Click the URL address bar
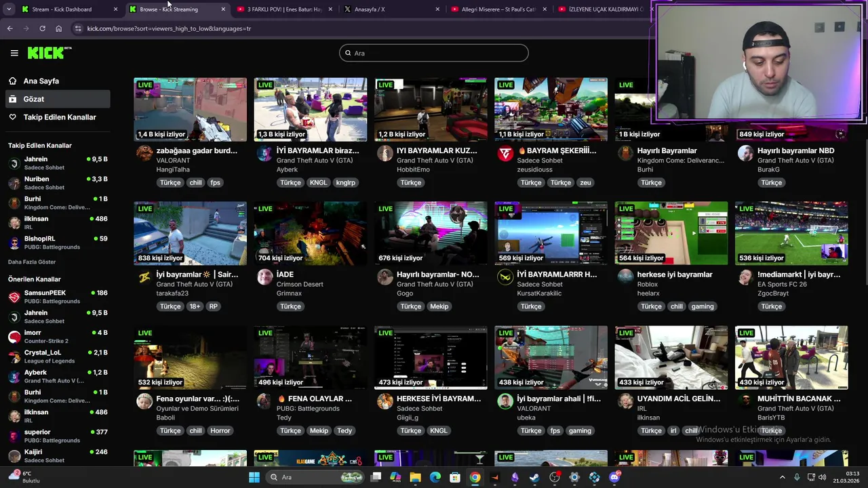The height and width of the screenshot is (488, 868). (359, 28)
